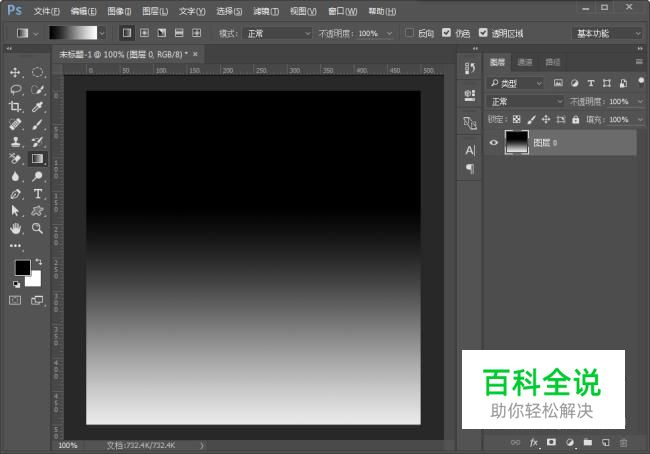Select the Blur tool
Viewport: 650px width, 454px height.
coord(15,176)
